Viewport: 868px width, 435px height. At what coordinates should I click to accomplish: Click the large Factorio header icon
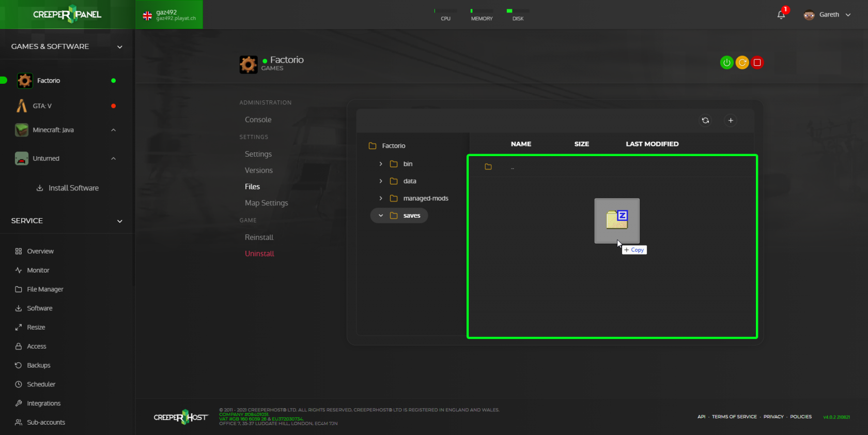point(249,65)
